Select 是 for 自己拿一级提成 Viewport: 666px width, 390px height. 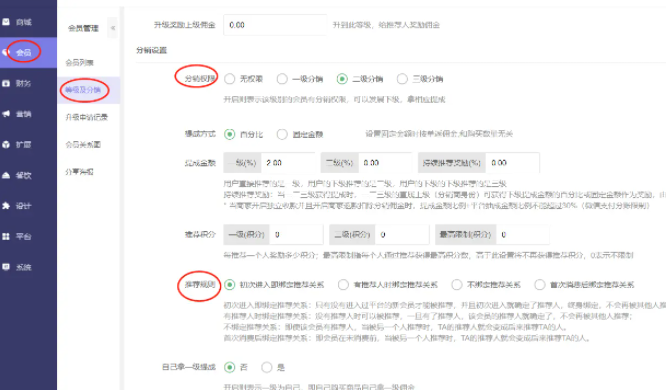click(267, 367)
